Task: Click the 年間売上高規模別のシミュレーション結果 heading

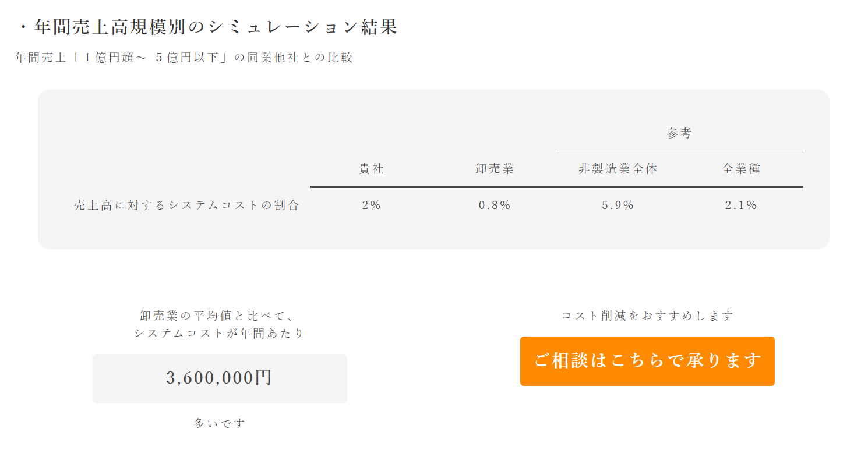Action: 207,27
